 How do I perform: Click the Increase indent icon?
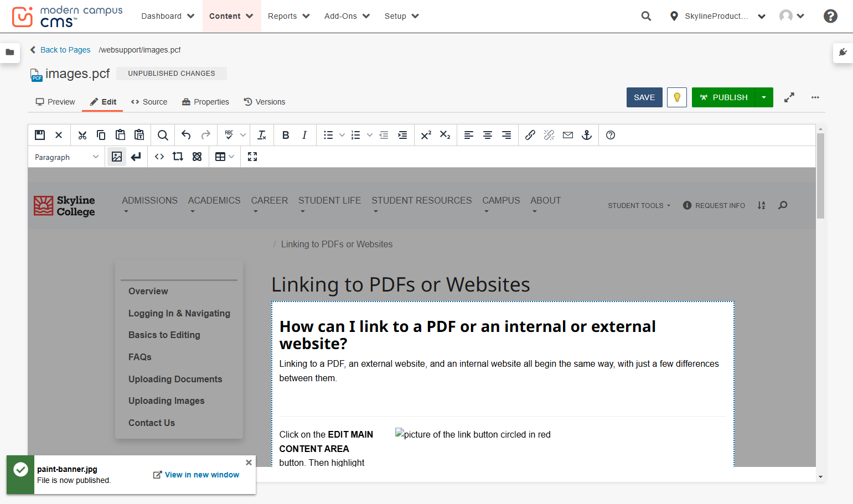[402, 135]
